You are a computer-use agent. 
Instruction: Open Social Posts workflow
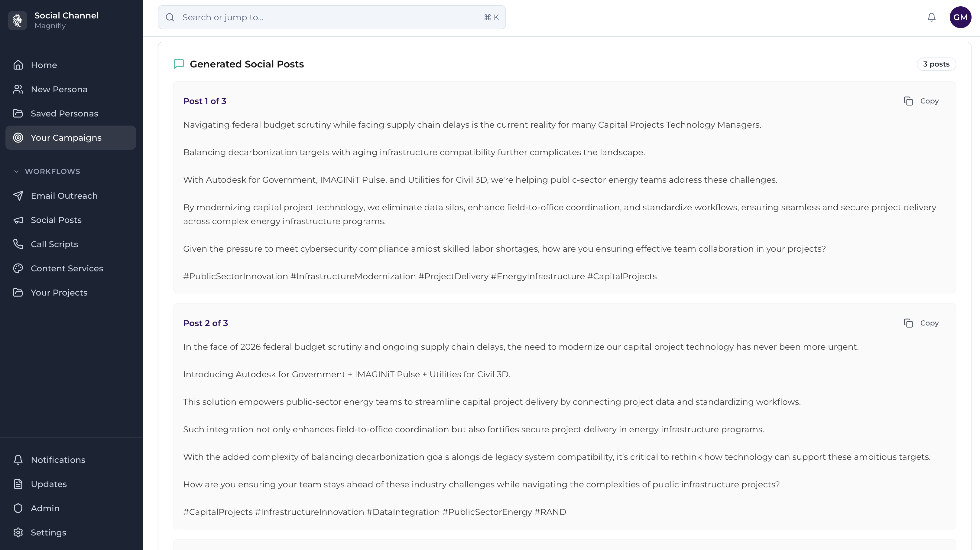56,220
